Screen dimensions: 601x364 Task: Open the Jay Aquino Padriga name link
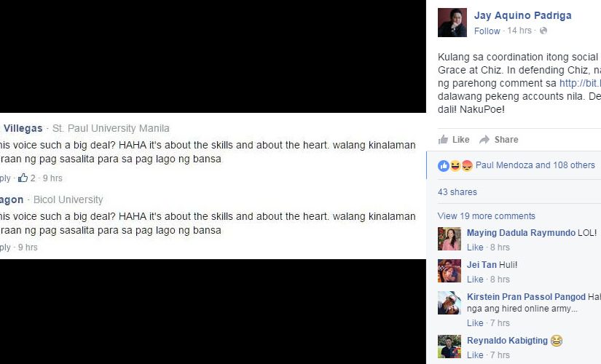coord(522,16)
